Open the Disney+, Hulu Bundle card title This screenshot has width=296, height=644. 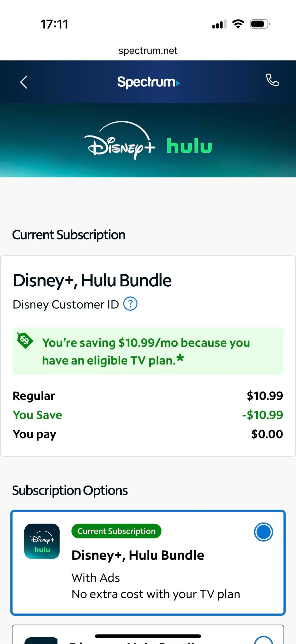[92, 280]
